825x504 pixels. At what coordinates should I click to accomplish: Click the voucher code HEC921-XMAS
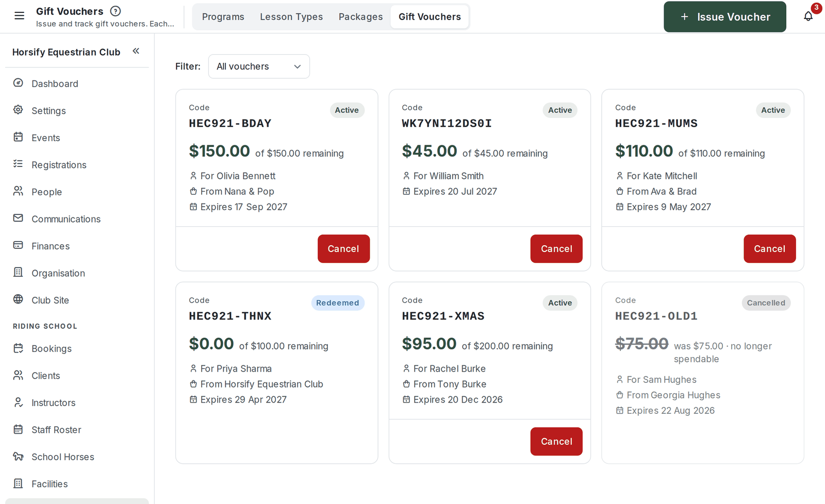point(443,316)
